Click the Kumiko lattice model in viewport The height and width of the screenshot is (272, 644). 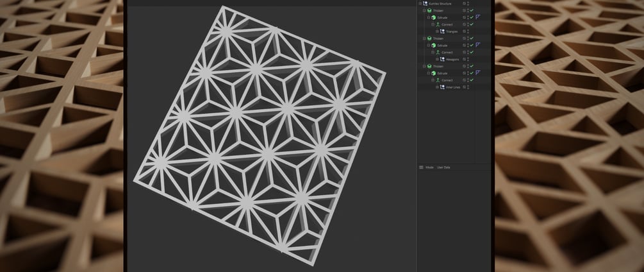pyautogui.click(x=260, y=135)
